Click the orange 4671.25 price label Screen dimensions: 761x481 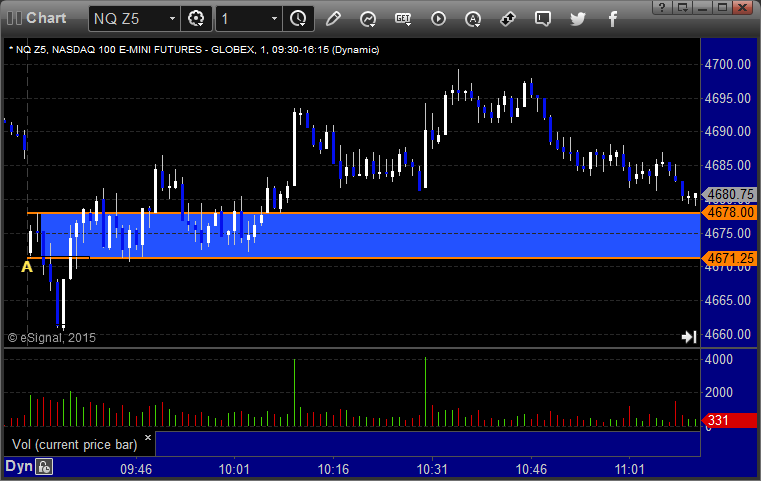[x=730, y=258]
